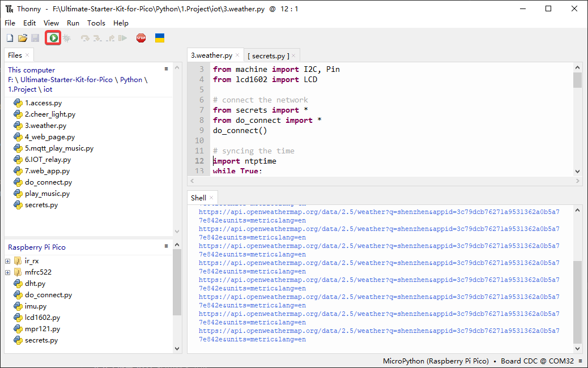Click the Resume toolbar icon
This screenshot has height=368, width=588.
(x=122, y=38)
